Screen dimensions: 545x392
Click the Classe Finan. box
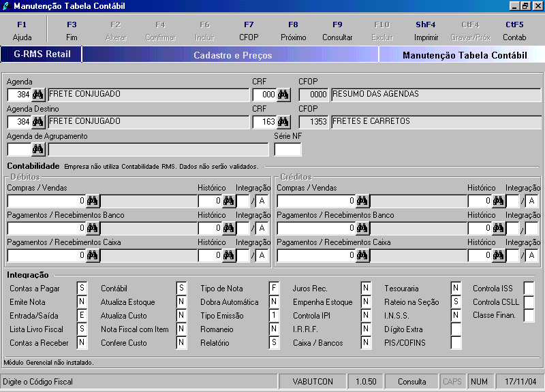coord(529,315)
